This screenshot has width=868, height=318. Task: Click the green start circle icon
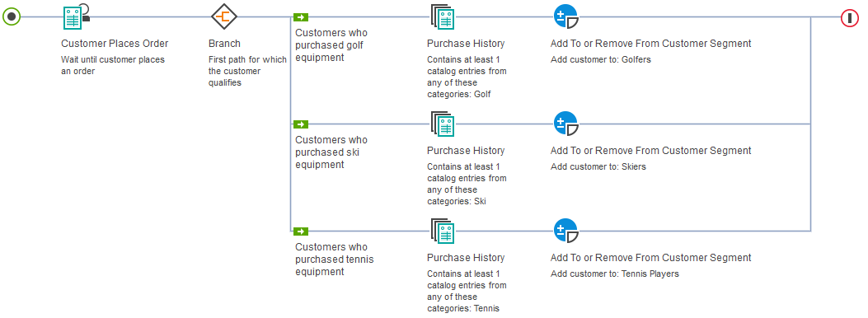(11, 16)
